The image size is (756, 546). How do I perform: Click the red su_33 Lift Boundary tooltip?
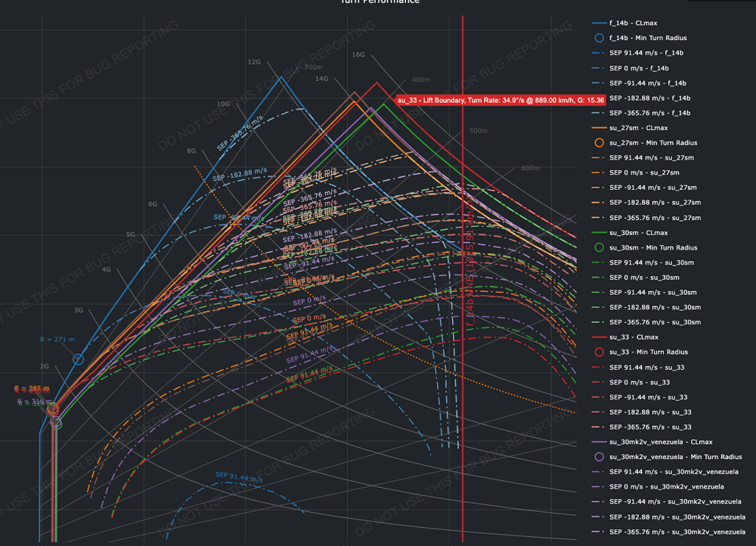coord(500,100)
